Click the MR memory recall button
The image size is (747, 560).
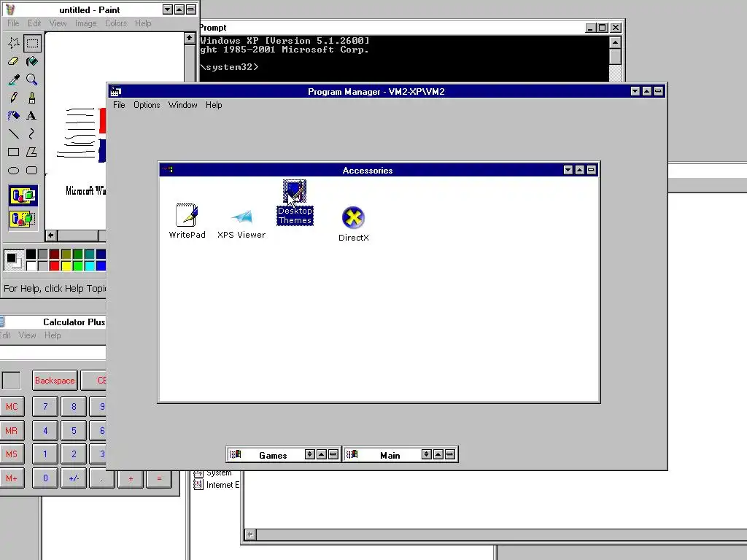click(12, 430)
